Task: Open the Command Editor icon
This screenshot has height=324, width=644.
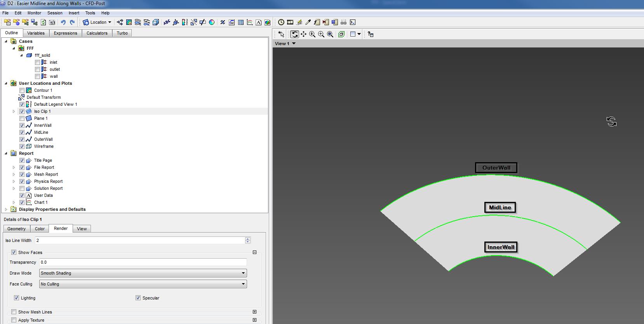Action: click(353, 22)
